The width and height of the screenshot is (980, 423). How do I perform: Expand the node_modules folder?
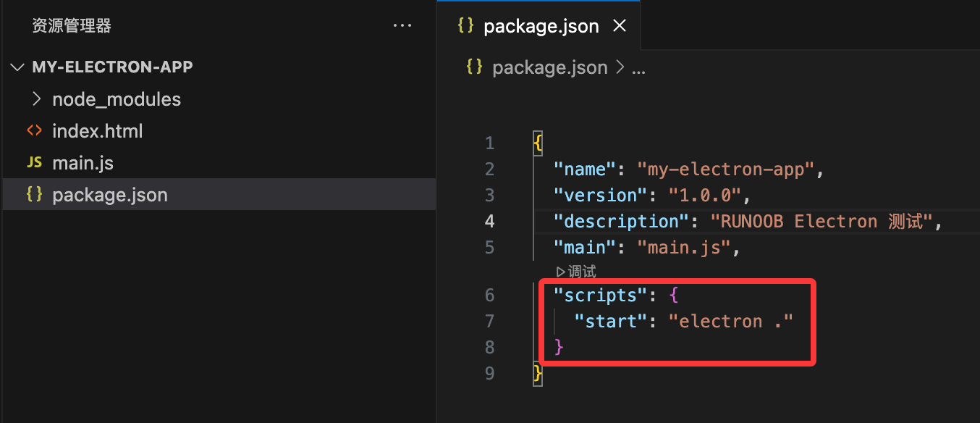click(x=38, y=99)
